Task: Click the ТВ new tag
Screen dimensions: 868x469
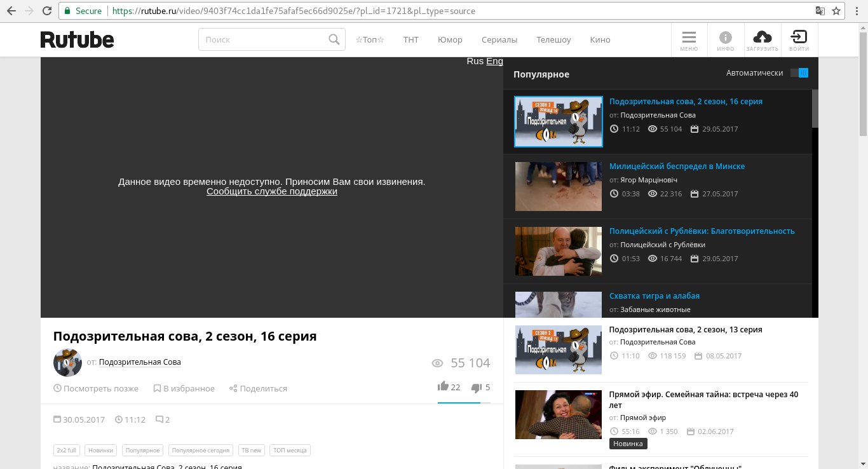Action: tap(251, 450)
